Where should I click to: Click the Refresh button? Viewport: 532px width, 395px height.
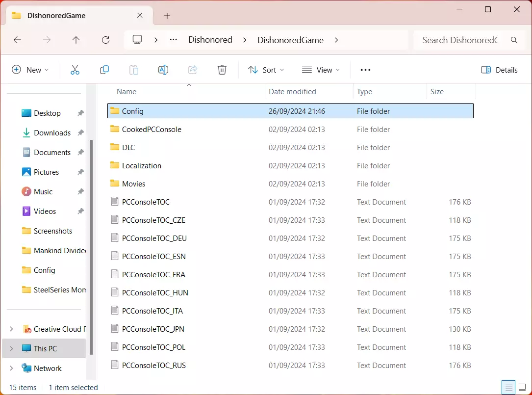[105, 40]
